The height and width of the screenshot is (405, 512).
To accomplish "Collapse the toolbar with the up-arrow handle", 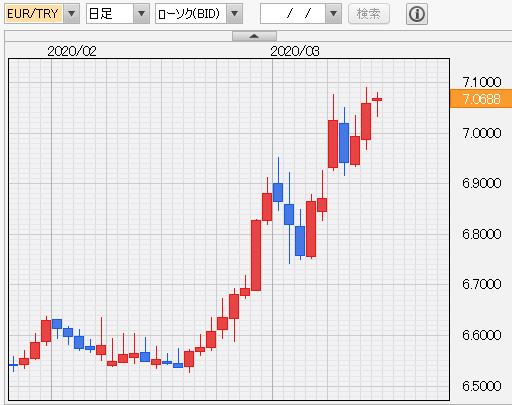I will [254, 36].
